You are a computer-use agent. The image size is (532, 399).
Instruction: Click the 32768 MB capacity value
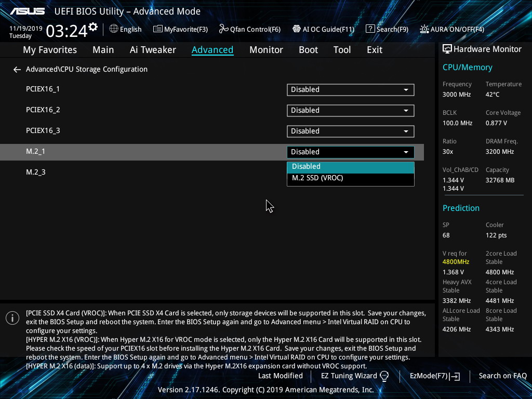point(500,180)
